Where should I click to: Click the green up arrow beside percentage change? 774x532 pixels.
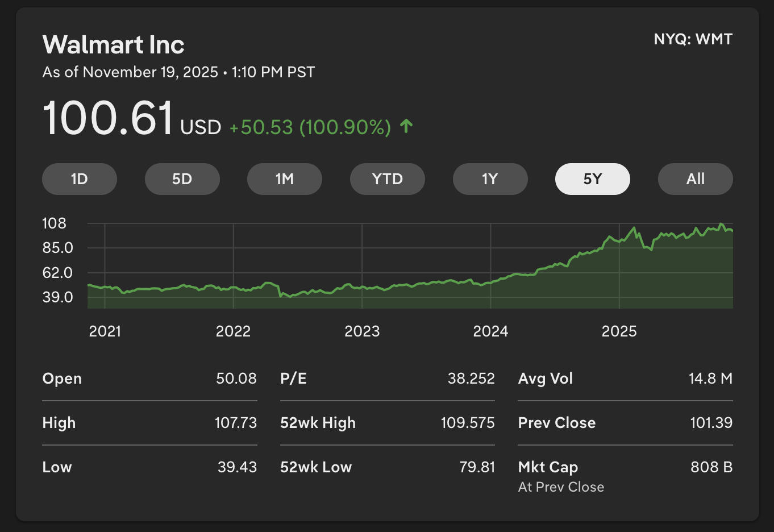pos(406,126)
